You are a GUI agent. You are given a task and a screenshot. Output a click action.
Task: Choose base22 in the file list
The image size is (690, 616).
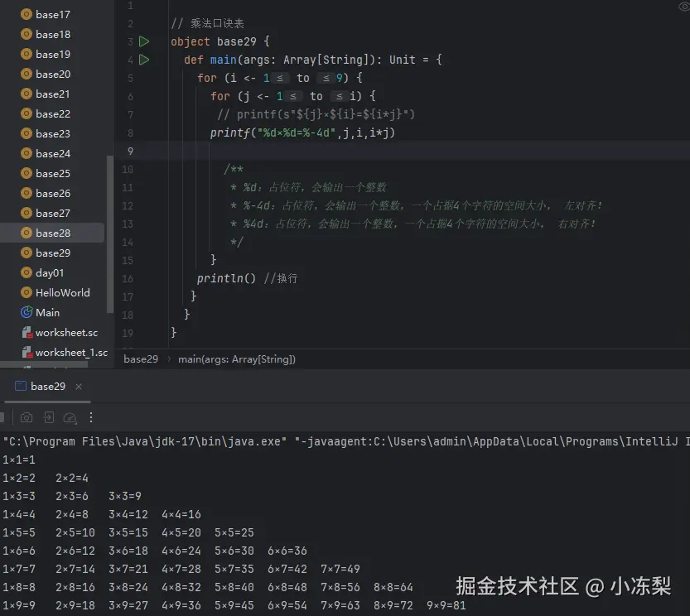click(x=53, y=113)
